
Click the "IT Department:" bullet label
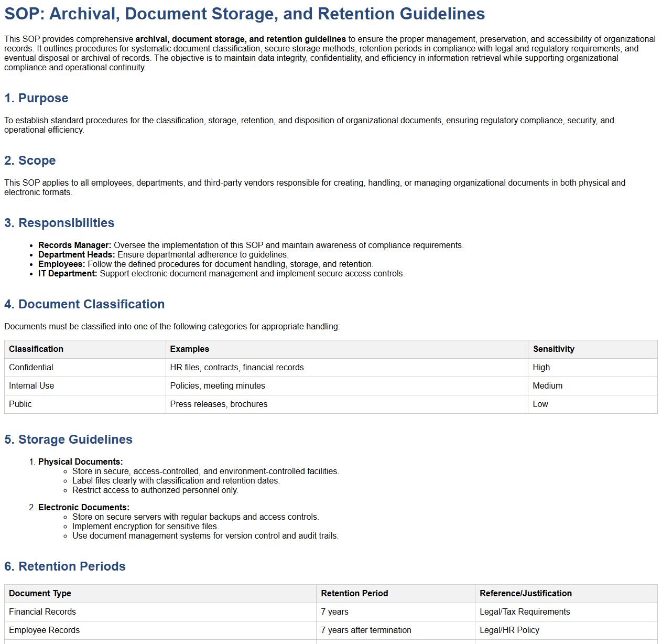(68, 274)
